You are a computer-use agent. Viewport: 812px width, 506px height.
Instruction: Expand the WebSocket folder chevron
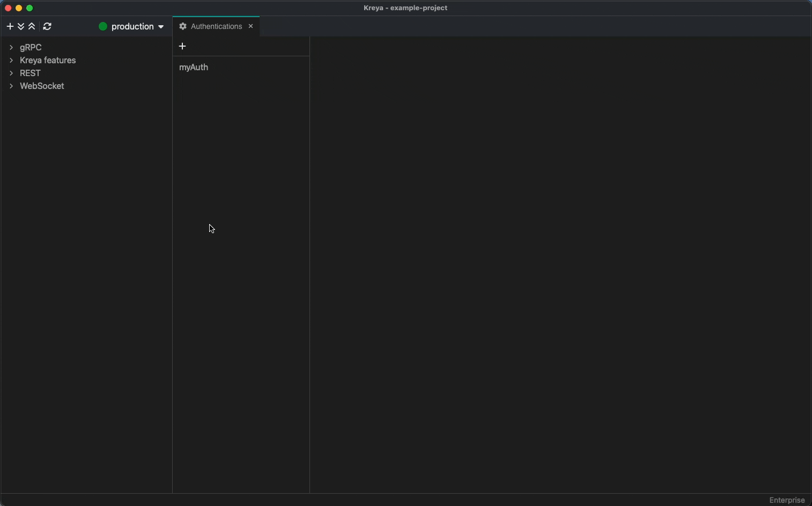[x=11, y=86]
